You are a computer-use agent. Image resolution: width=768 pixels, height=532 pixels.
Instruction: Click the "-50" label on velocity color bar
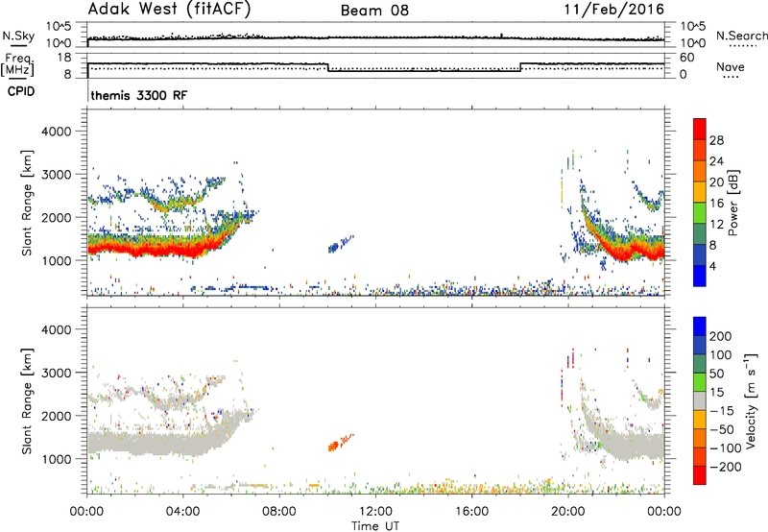click(722, 429)
